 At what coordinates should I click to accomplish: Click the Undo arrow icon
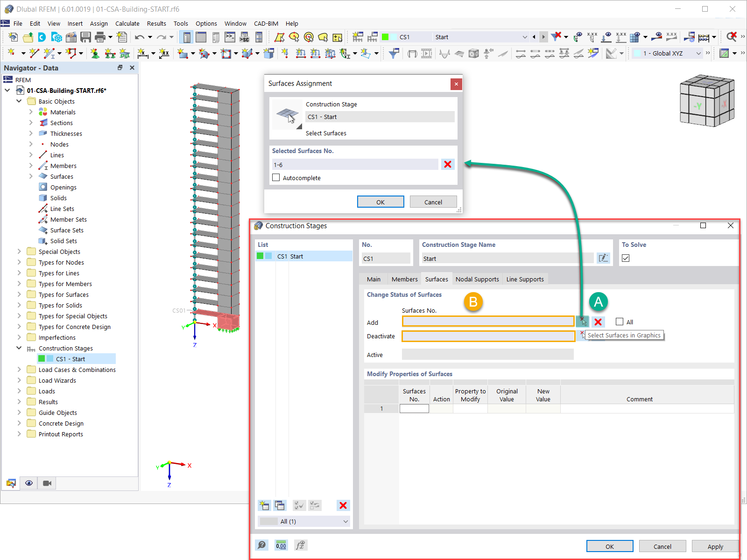point(140,37)
